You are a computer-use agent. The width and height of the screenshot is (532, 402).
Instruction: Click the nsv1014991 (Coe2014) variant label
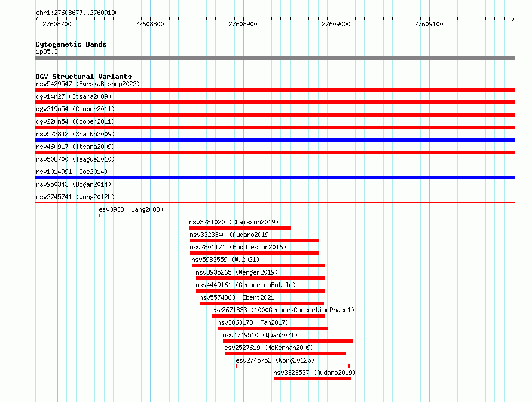(72, 172)
